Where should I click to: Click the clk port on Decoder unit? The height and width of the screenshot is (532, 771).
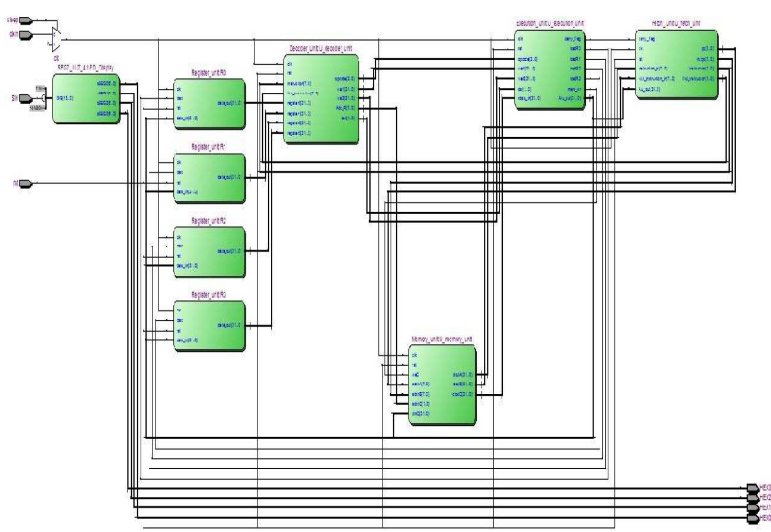click(290, 64)
